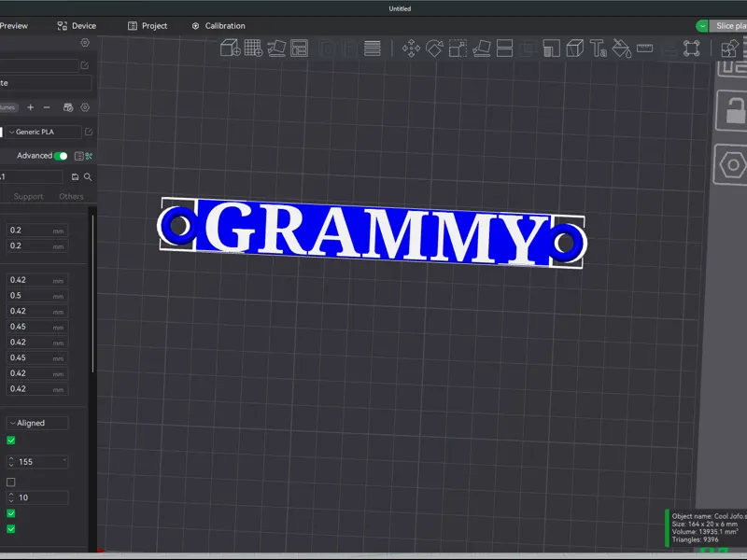Open the plate settings hexagon icon
Image resolution: width=747 pixels, height=560 pixels.
[x=733, y=165]
